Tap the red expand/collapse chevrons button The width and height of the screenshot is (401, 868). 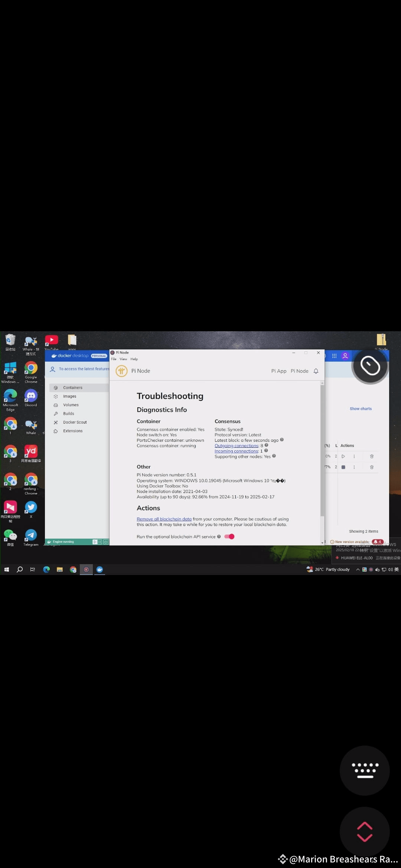(365, 832)
